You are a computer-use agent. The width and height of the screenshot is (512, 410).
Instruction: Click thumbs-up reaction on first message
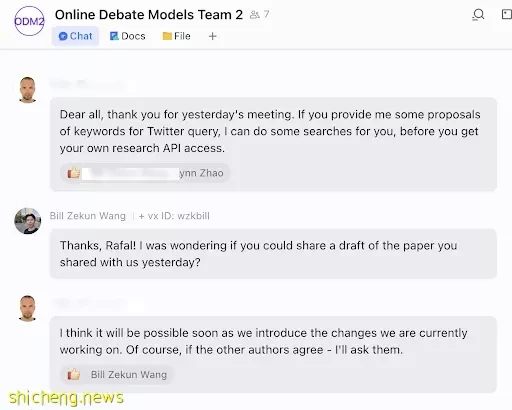(x=74, y=173)
